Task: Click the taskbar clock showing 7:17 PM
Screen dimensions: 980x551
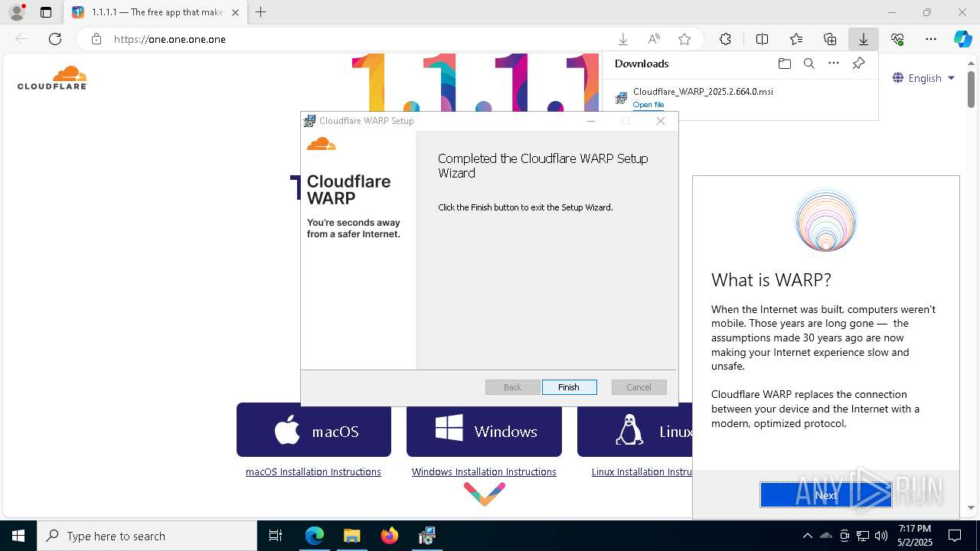Action: 914,536
